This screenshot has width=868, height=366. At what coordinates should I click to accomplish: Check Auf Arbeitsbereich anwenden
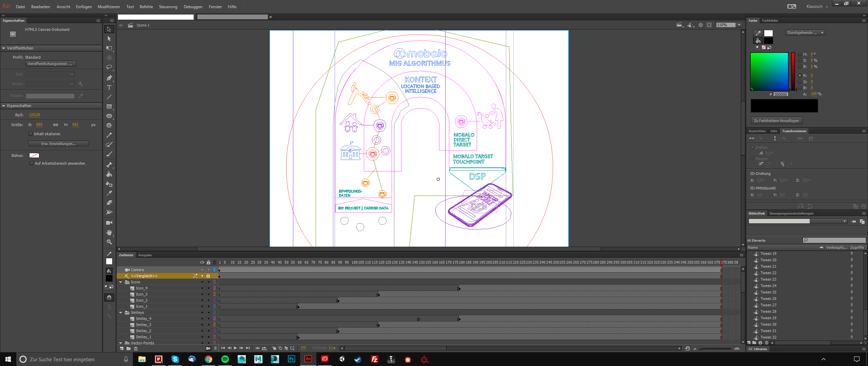coord(32,163)
